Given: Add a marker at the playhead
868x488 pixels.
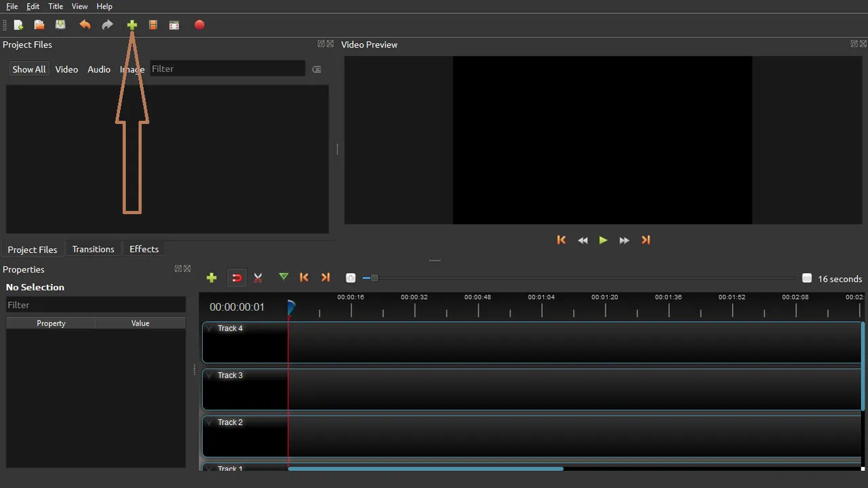Looking at the screenshot, I should pyautogui.click(x=283, y=277).
